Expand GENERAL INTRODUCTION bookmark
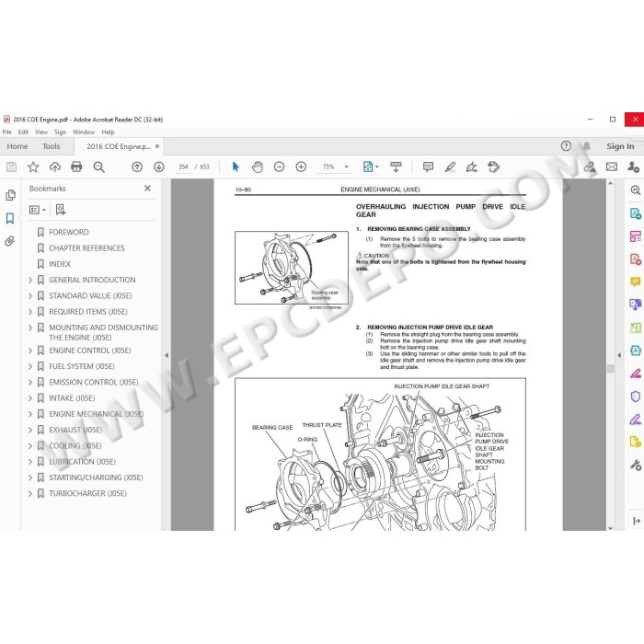 (x=30, y=280)
